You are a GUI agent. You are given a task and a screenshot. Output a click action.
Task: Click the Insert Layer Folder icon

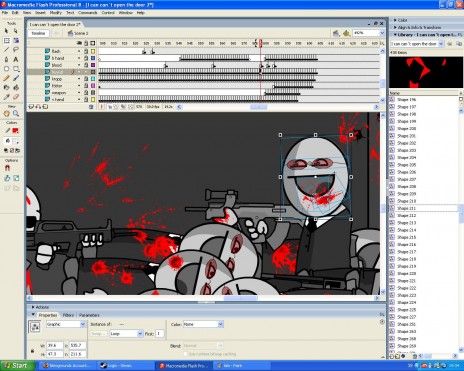[45, 107]
